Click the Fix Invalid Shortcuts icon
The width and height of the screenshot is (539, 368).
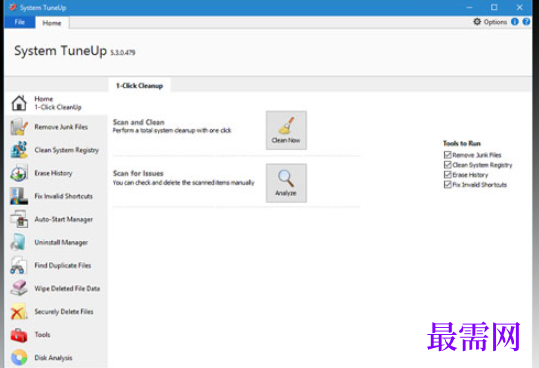coord(19,196)
